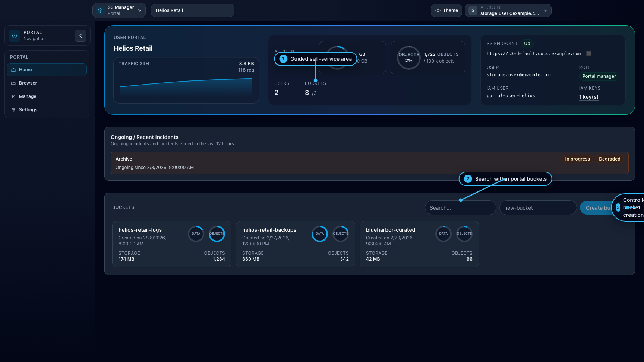Open Settings using its sliders icon
The width and height of the screenshot is (644, 362).
pos(13,109)
